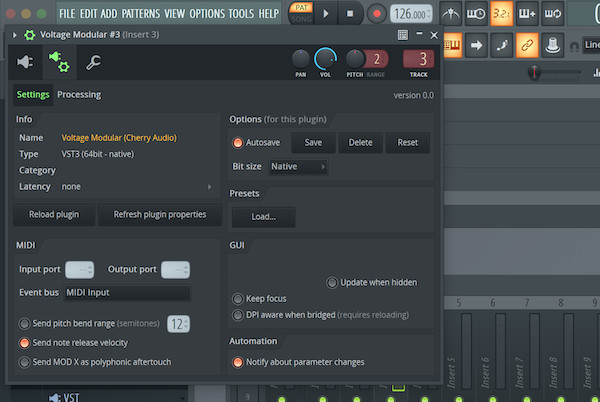Click the Reset button
600x402 pixels.
click(x=408, y=143)
